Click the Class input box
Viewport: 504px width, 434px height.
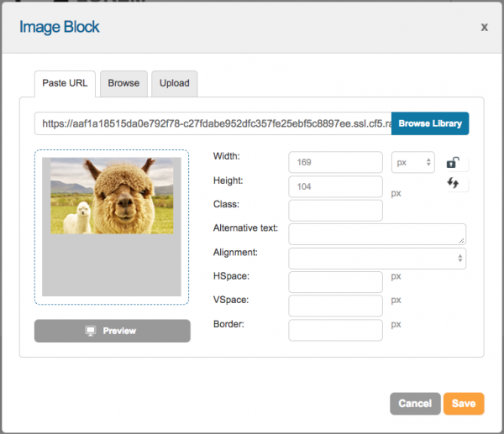[335, 210]
